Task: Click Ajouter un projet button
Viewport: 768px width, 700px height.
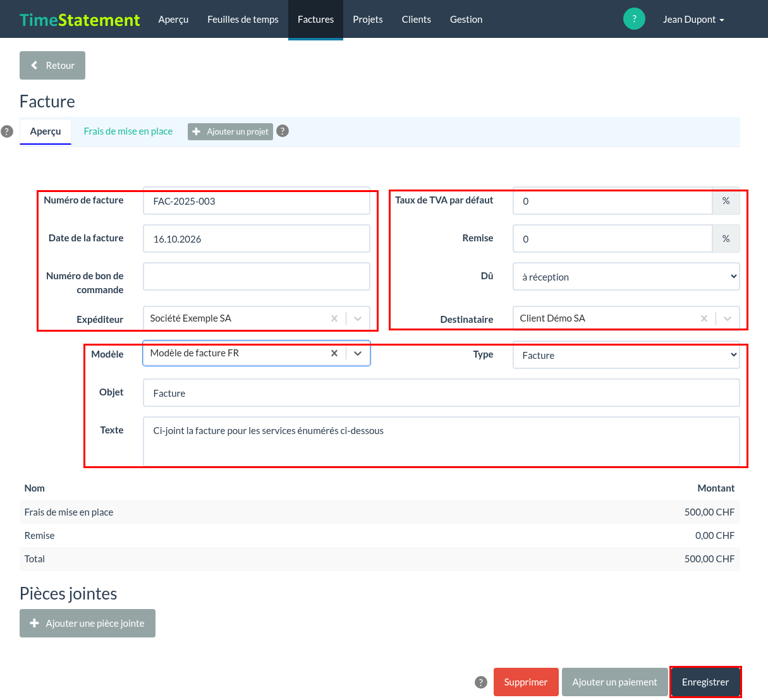Action: 230,131
